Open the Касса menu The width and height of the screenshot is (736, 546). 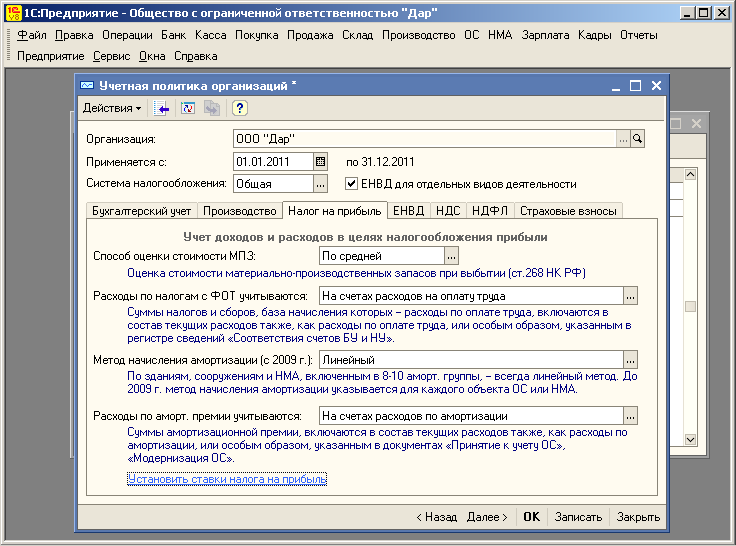coord(210,35)
